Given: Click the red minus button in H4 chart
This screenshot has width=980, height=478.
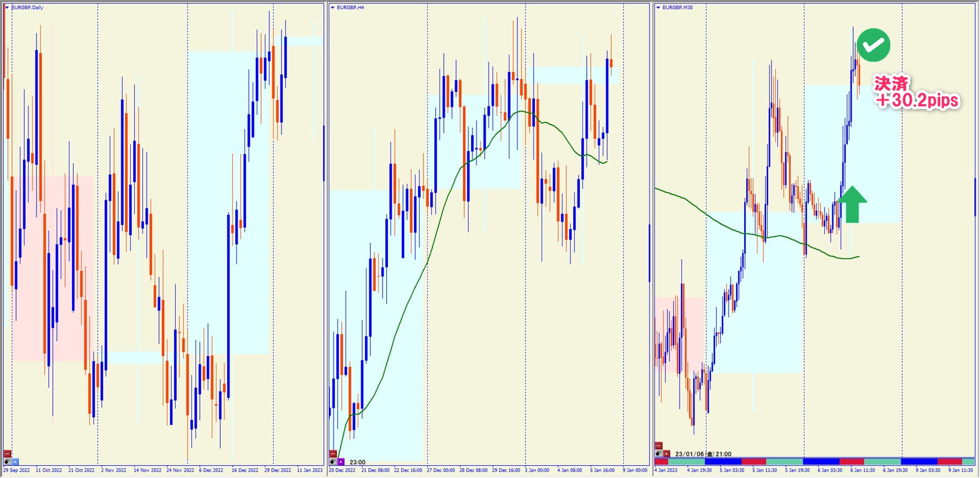Looking at the screenshot, I should click(333, 454).
